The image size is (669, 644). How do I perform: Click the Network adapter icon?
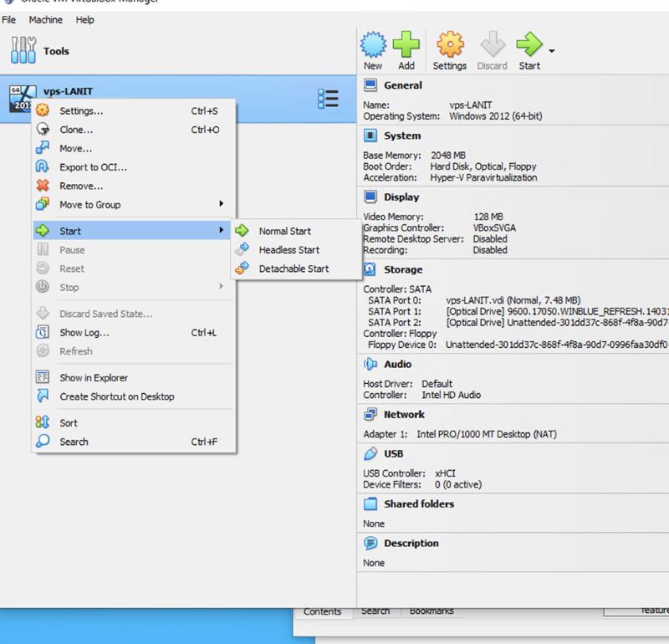tap(370, 414)
